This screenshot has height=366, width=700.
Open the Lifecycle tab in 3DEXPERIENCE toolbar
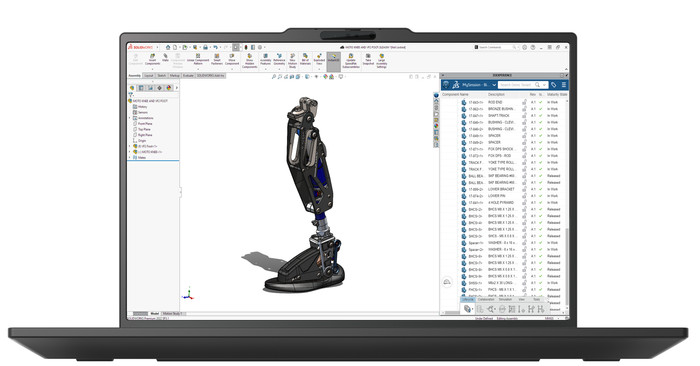point(467,299)
